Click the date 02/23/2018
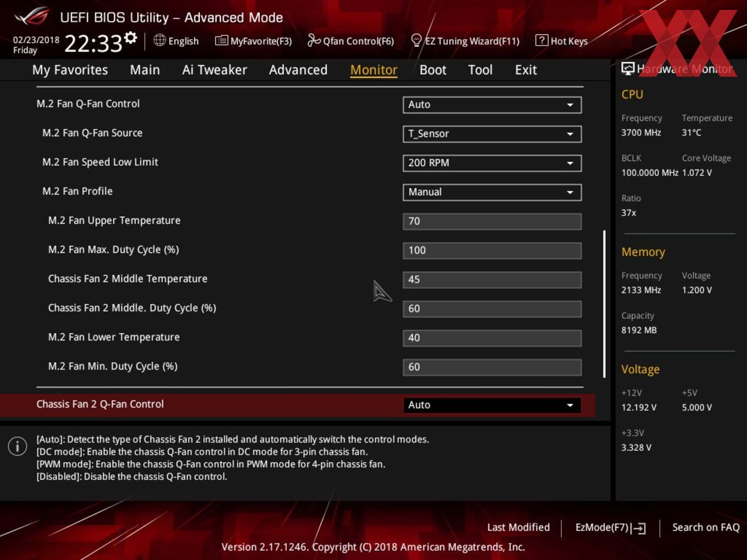747x560 pixels. 36,40
